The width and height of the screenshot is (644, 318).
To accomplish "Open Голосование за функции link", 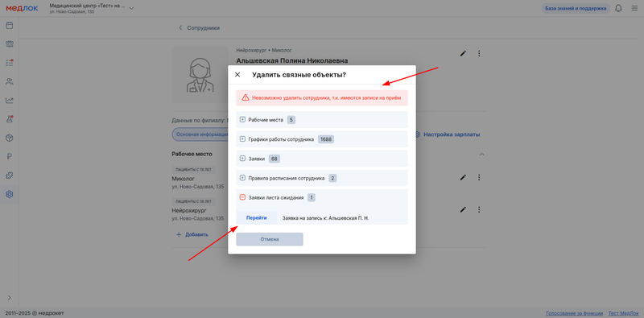I will (575, 313).
